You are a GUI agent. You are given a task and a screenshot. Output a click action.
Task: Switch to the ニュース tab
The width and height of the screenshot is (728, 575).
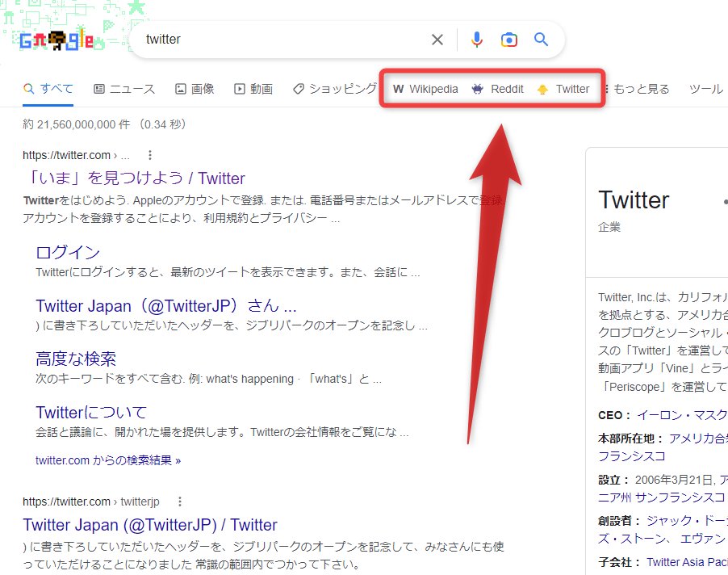124,89
